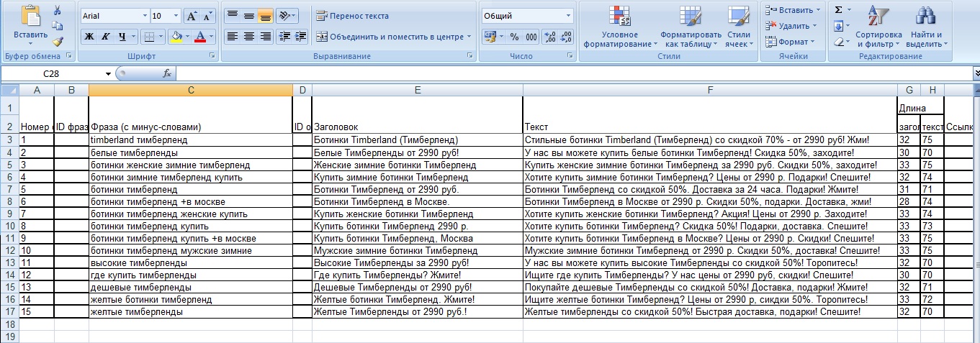Open Выравнивание dialog launcher
The height and width of the screenshot is (343, 980).
coord(470,56)
